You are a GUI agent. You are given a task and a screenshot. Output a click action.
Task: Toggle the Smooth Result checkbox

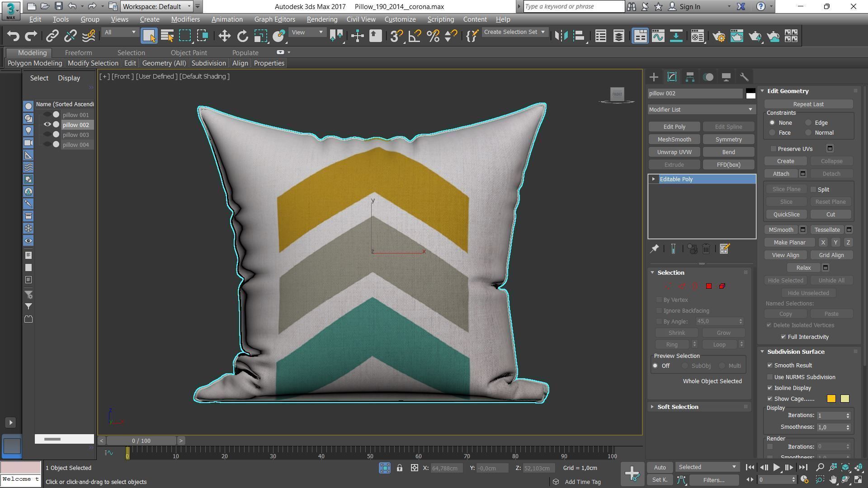pyautogui.click(x=770, y=365)
